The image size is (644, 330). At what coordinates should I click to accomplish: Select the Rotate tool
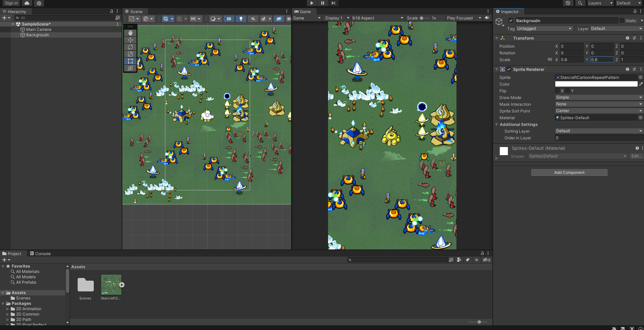tap(130, 47)
